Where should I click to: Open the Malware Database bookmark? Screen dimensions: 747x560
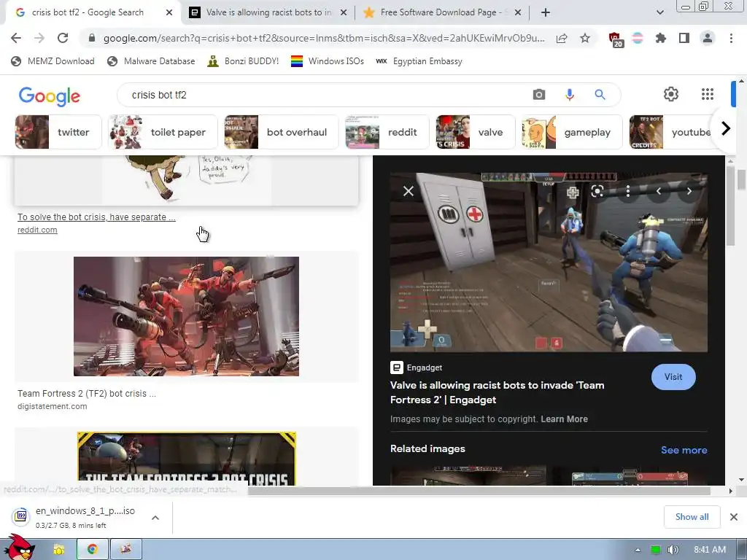152,61
